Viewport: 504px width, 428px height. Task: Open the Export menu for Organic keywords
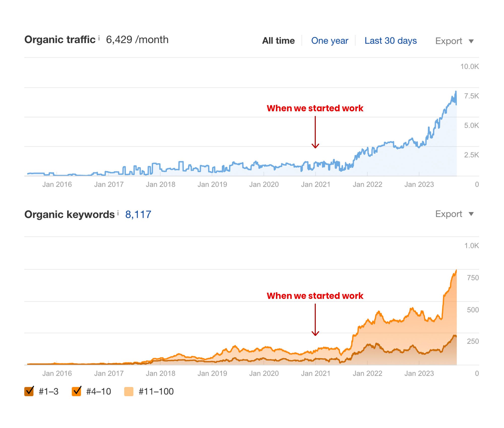(x=454, y=214)
